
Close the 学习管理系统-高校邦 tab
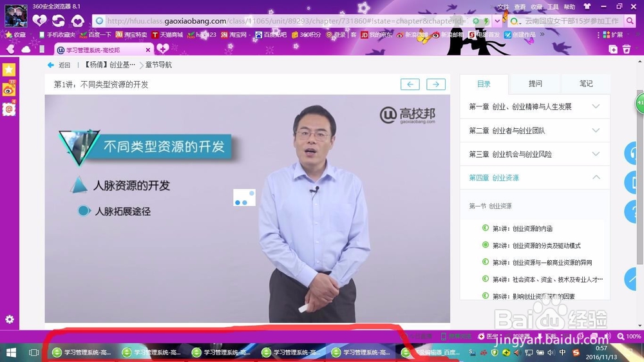click(148, 50)
